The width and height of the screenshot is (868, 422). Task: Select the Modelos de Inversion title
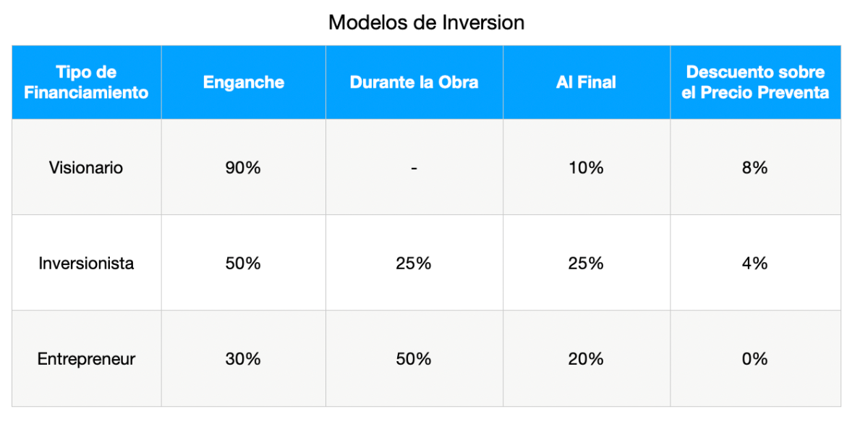pos(426,22)
